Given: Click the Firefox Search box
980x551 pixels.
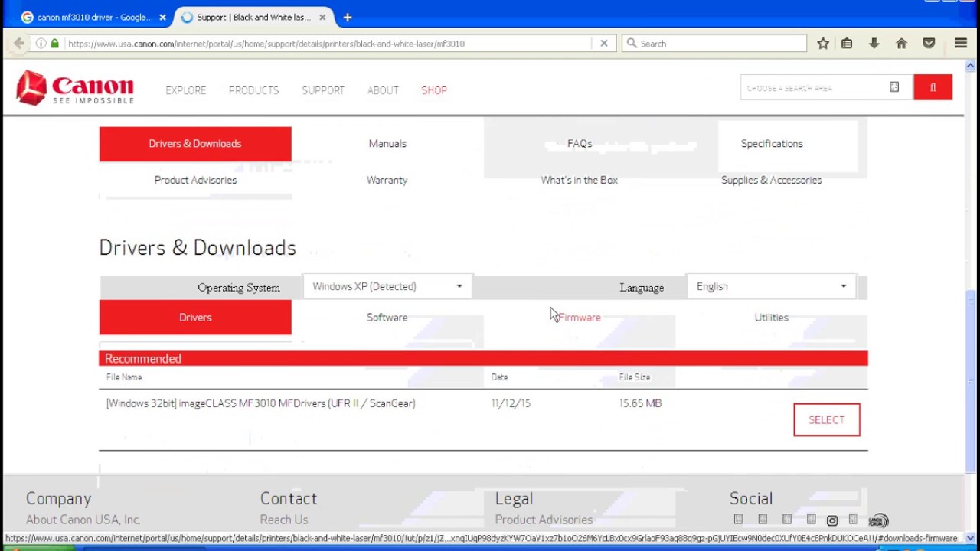Looking at the screenshot, I should (714, 44).
